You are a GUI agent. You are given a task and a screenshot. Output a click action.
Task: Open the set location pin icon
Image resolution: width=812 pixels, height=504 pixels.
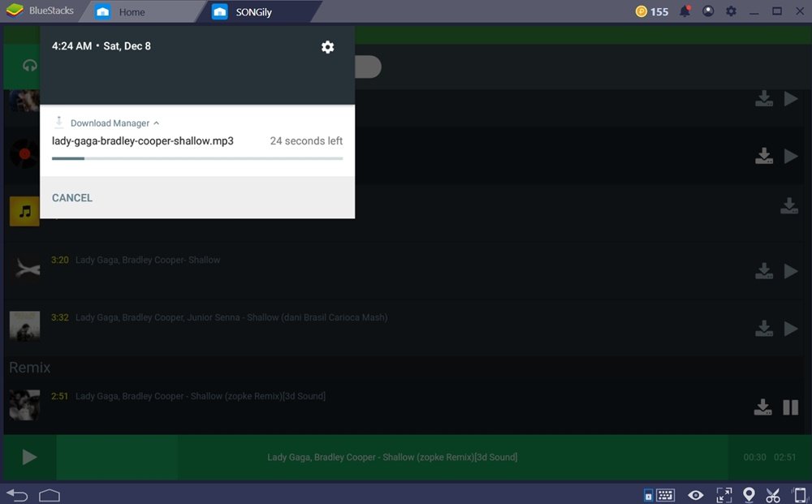click(749, 495)
